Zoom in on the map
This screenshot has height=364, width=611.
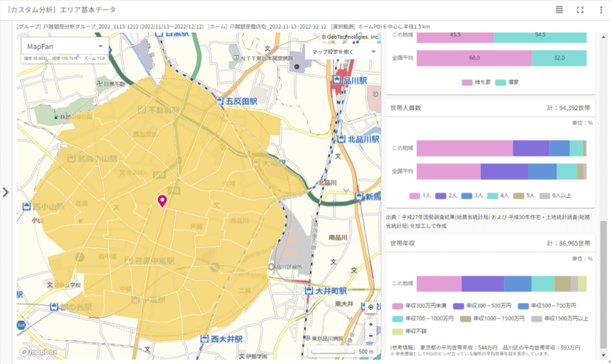point(371,324)
